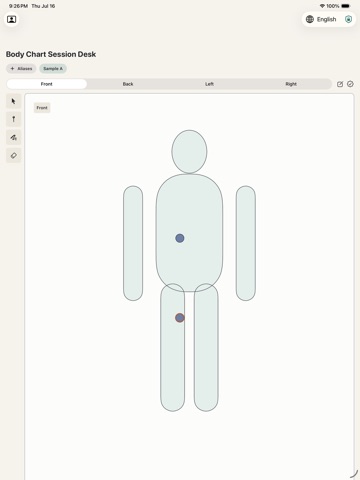Click the 9:26 PM clock in the status bar
The height and width of the screenshot is (480, 360).
(x=18, y=6)
